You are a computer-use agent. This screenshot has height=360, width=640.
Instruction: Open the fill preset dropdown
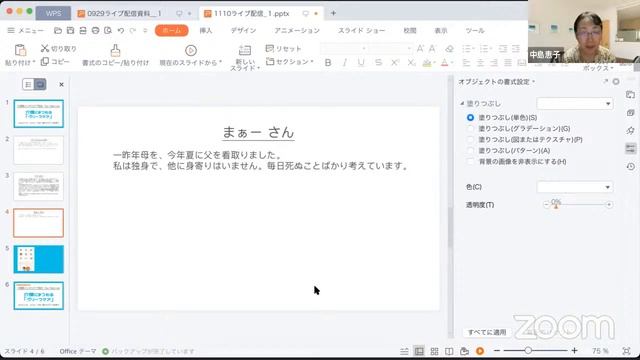pos(575,104)
